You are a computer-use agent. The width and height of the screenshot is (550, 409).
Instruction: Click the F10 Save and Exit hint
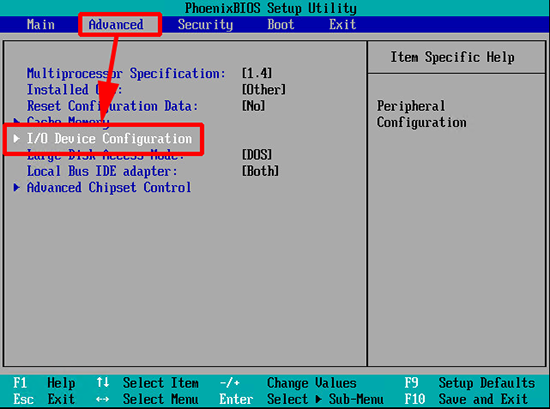[x=466, y=399]
